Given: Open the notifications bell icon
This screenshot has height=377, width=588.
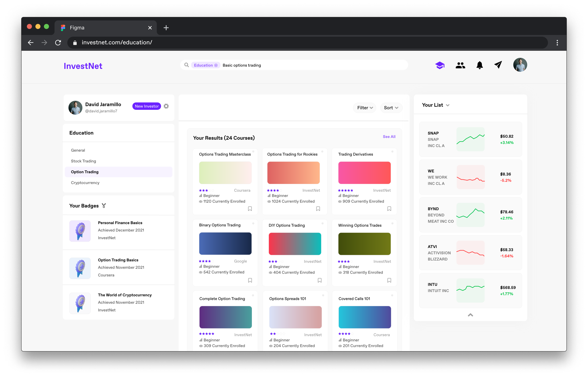Looking at the screenshot, I should coord(479,65).
